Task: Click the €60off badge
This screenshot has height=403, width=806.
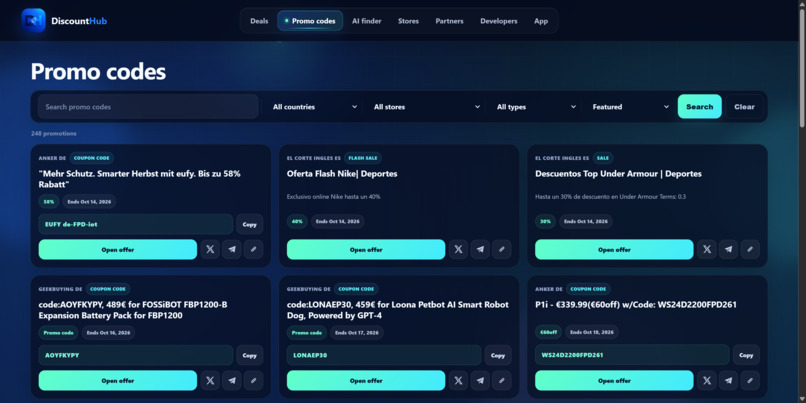Action: click(548, 332)
